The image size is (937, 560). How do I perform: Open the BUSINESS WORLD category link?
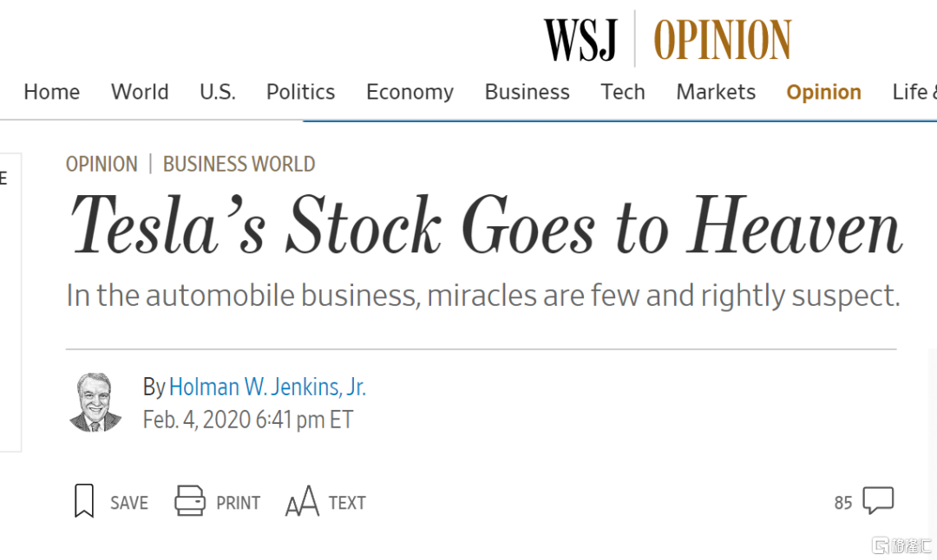[239, 164]
